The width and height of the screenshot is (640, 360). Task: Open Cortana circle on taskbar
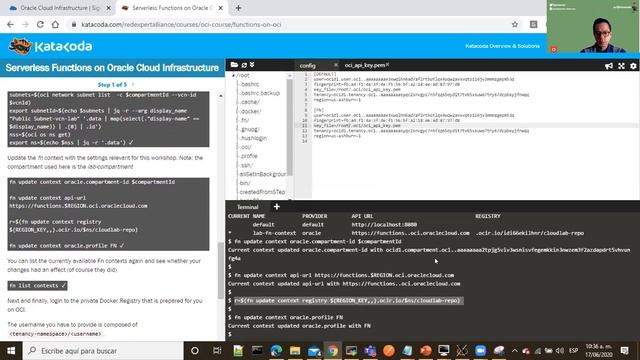195,351
